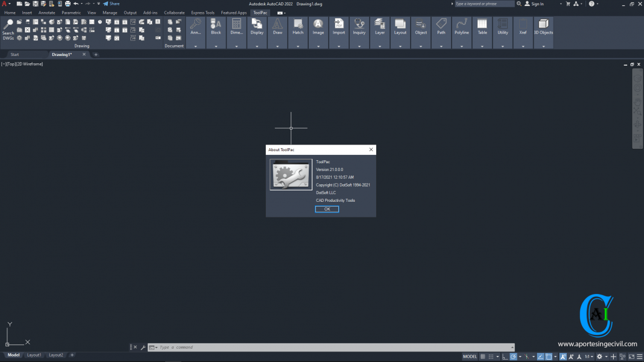Select the Search DWGs tool
Viewport: 644px width, 362px height.
8,28
